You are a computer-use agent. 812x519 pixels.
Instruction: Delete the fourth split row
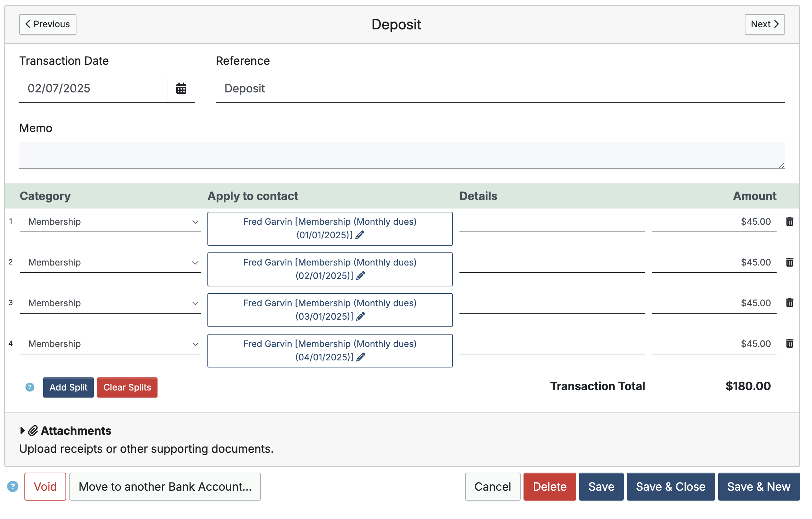click(789, 344)
